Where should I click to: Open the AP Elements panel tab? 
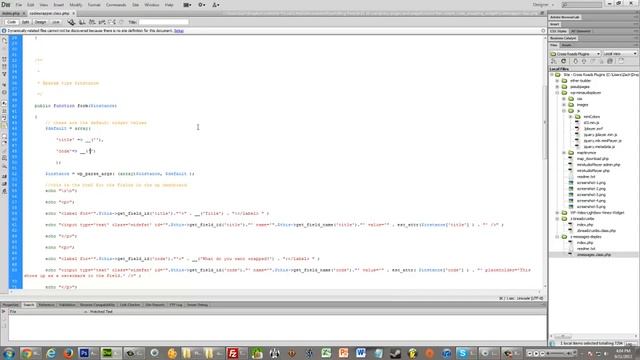point(580,31)
